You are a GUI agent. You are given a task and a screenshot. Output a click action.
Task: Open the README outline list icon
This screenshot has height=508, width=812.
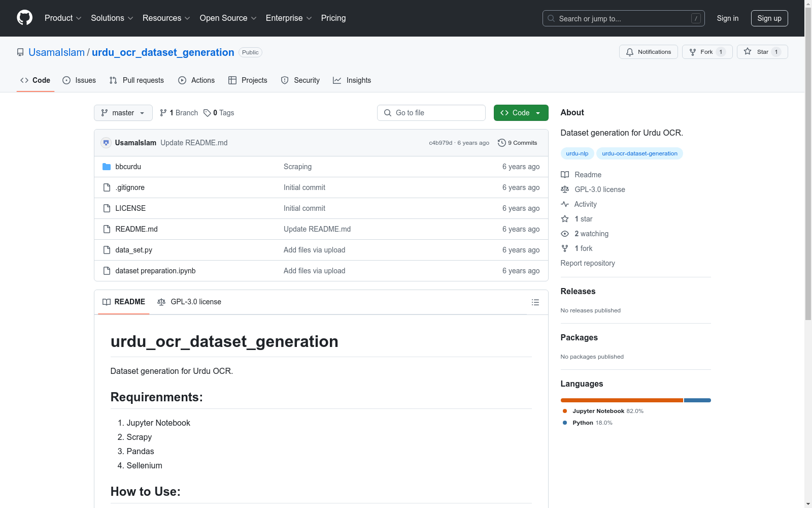(535, 302)
